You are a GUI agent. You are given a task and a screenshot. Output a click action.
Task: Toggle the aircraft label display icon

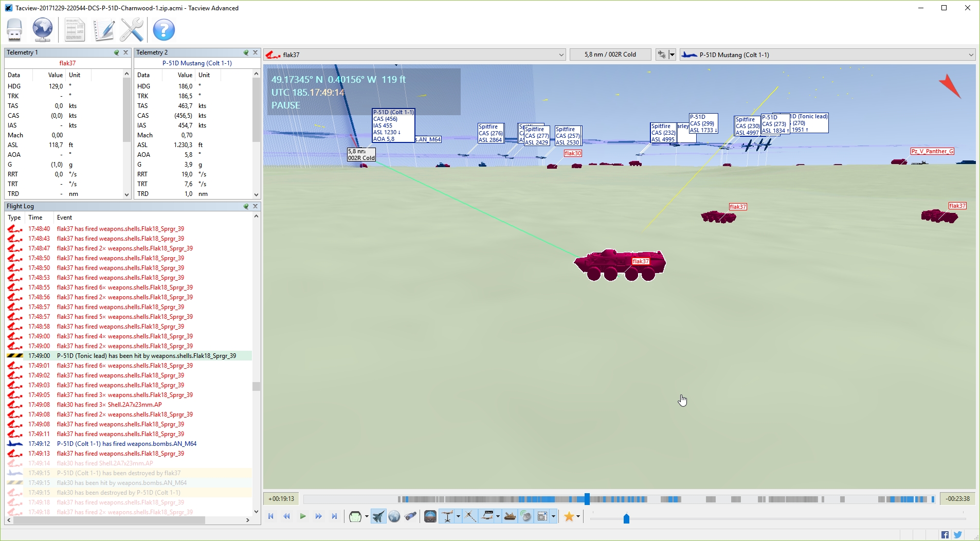pos(488,516)
